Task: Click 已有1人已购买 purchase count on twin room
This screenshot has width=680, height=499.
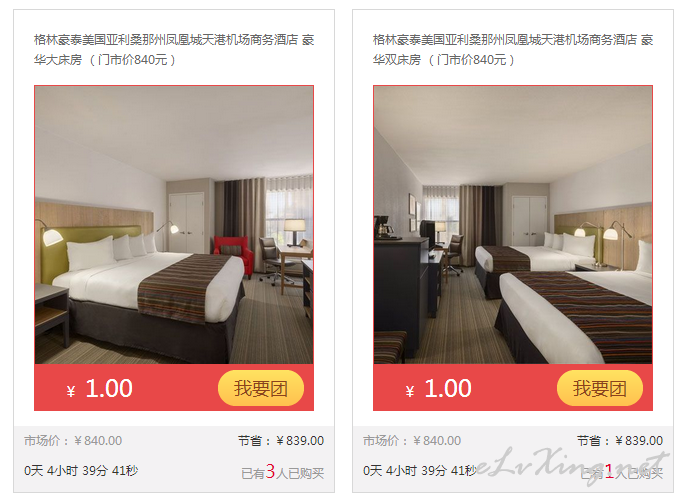Action: pos(622,472)
